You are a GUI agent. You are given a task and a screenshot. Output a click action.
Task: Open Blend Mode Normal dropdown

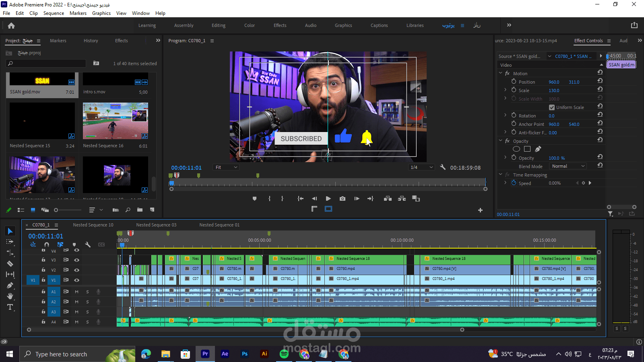568,166
